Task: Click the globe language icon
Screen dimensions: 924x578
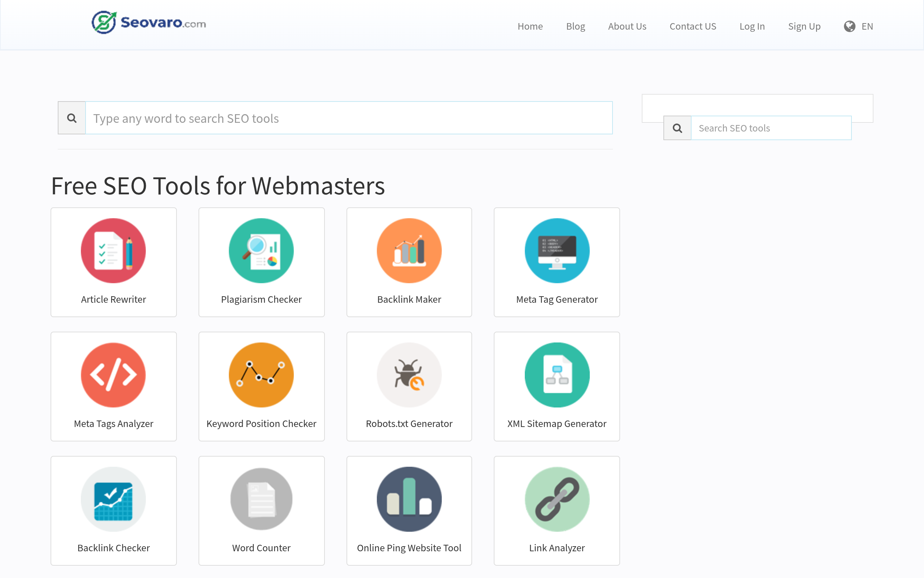Action: pos(849,26)
